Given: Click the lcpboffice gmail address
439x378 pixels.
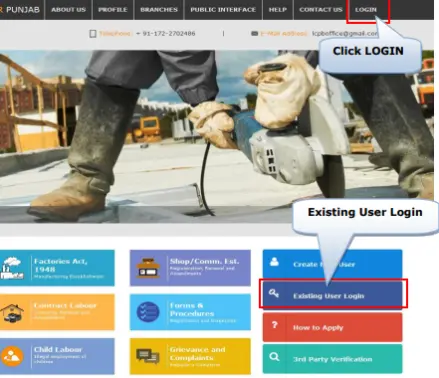Looking at the screenshot, I should pos(345,33).
